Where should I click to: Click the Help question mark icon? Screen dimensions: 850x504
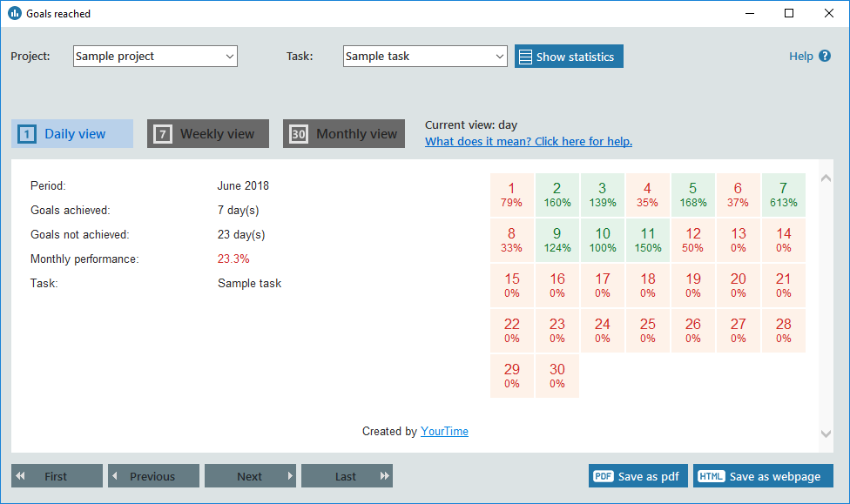[x=825, y=57]
